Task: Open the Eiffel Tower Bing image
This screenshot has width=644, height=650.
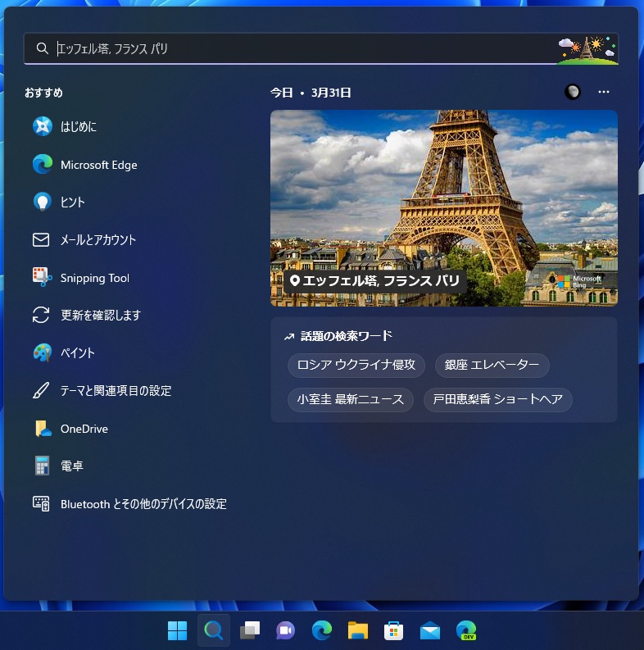Action: [444, 208]
